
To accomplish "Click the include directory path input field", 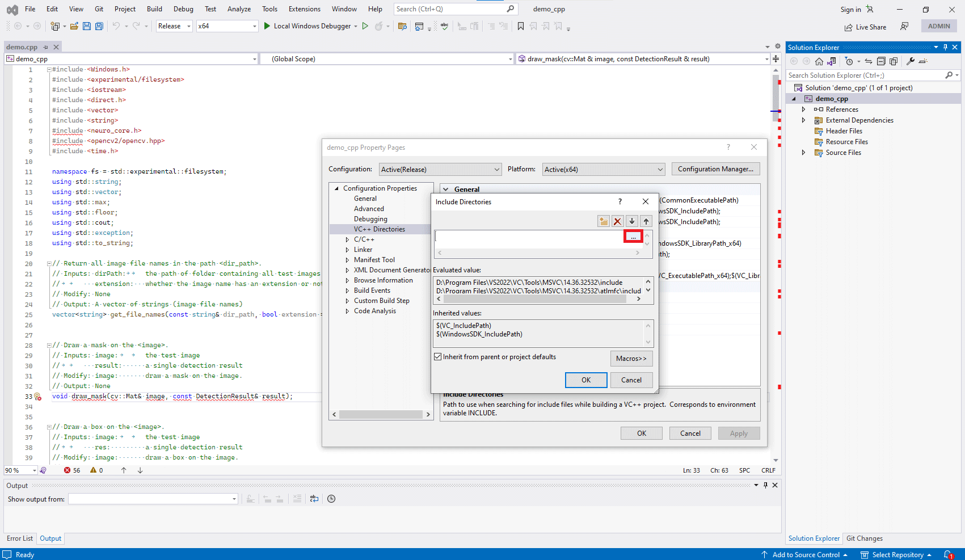I will 529,237.
